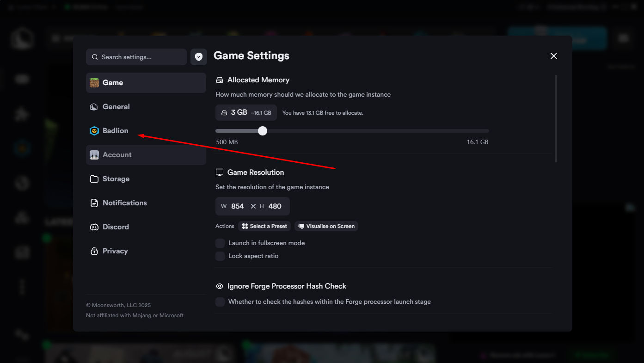Screen dimensions: 644x363
Task: Click the shield icon beside search box
Action: pos(199,57)
